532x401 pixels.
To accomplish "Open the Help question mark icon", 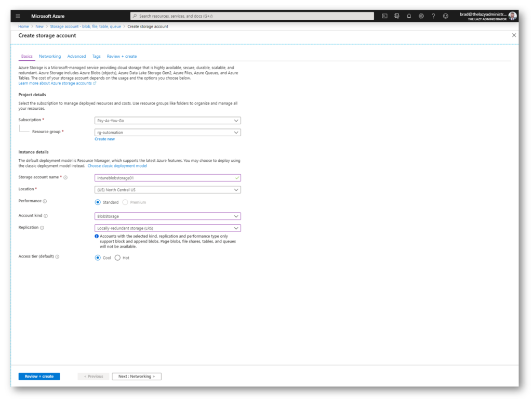I will click(x=433, y=16).
